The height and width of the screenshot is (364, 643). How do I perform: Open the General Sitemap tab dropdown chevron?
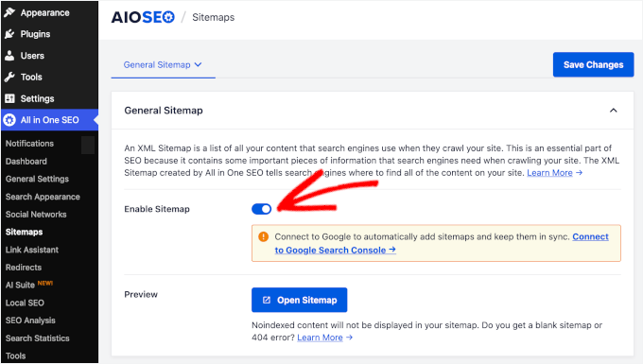(198, 65)
